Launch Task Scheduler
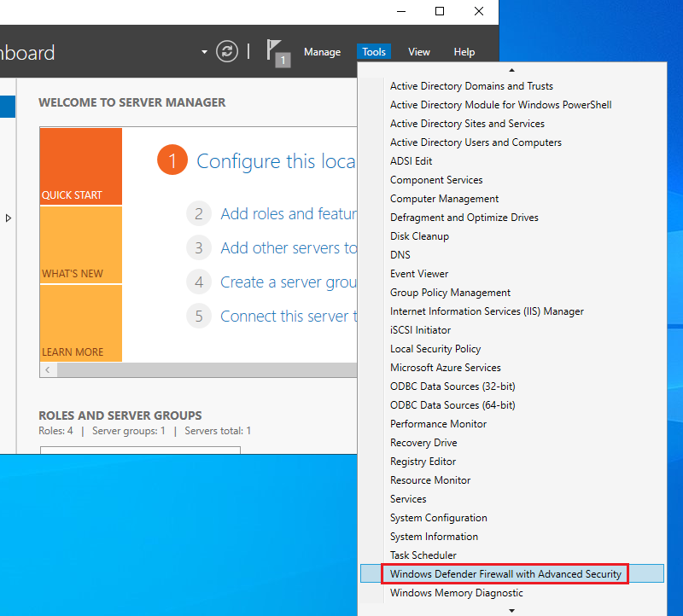 tap(423, 555)
